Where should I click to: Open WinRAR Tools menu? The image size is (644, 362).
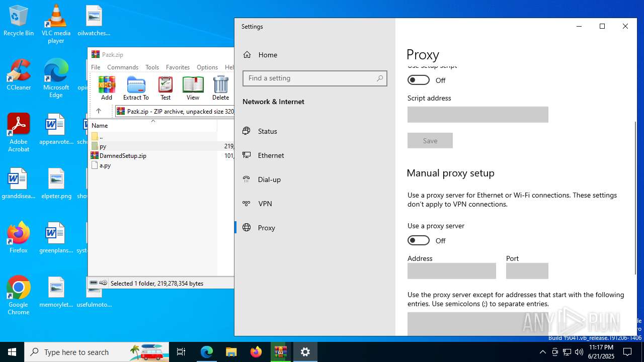(152, 67)
